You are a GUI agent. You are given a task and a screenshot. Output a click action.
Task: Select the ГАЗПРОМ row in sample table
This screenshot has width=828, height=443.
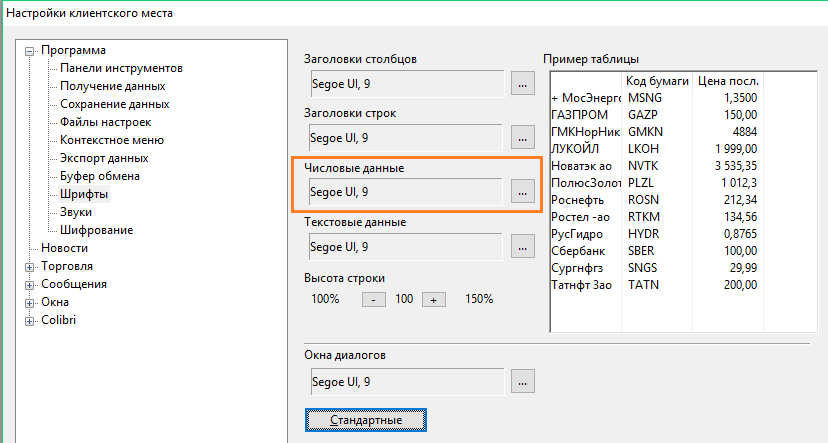tap(579, 115)
